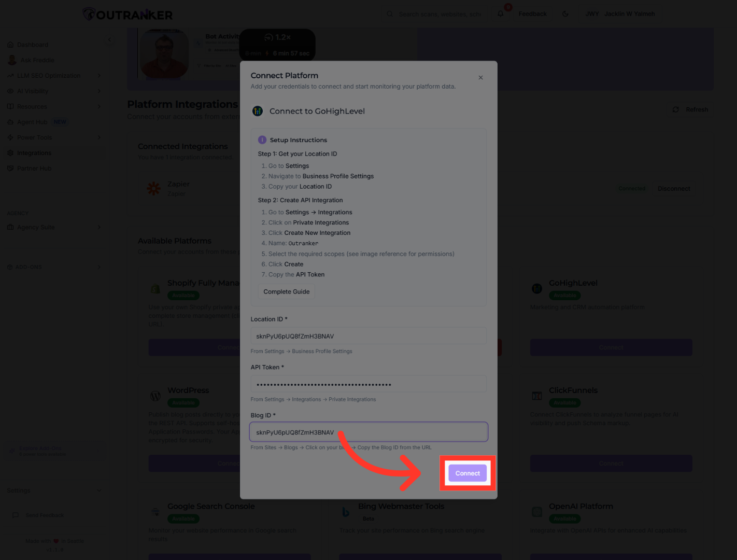Click the search magnifier icon

pyautogui.click(x=390, y=14)
